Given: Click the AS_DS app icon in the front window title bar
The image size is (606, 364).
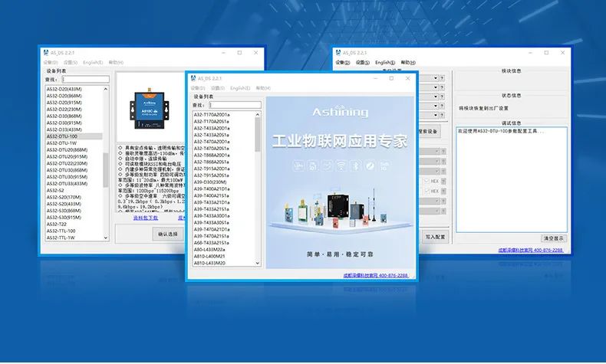Looking at the screenshot, I should pos(193,78).
